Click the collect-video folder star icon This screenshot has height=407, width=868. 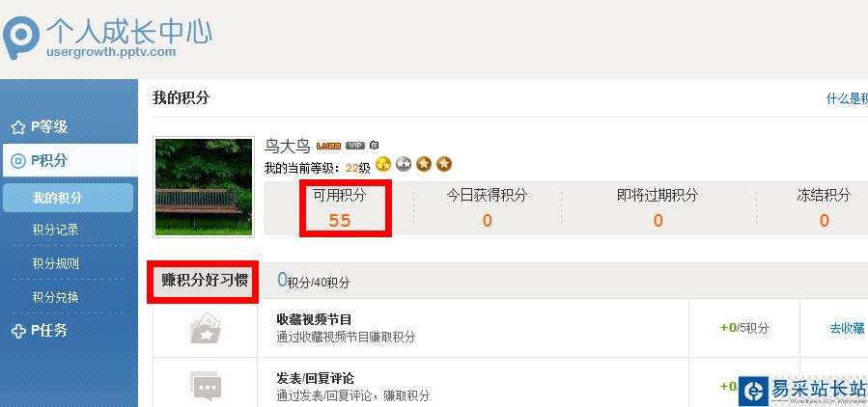pyautogui.click(x=206, y=329)
